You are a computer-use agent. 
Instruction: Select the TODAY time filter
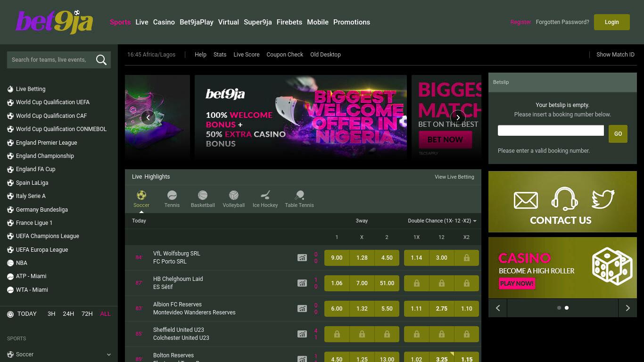[27, 314]
